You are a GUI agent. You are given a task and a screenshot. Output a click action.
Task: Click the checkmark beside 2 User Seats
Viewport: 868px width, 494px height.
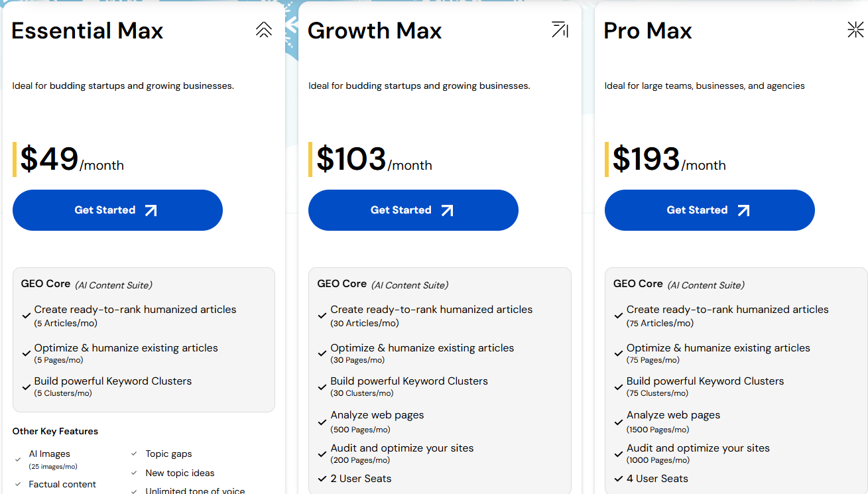(323, 478)
